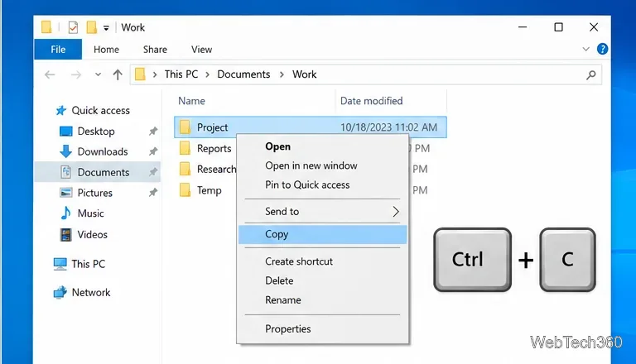Select the Research folder
Viewport: 636px width, 364px height.
[216, 170]
